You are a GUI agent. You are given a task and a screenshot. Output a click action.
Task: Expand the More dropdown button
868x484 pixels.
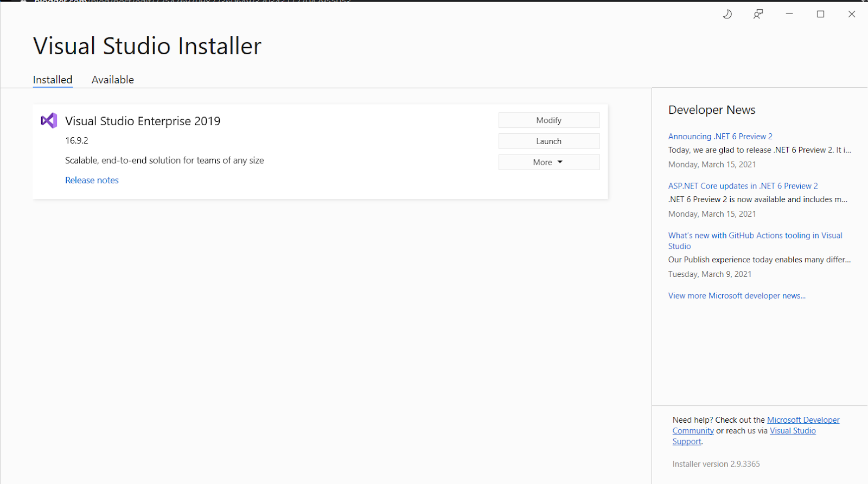point(549,162)
